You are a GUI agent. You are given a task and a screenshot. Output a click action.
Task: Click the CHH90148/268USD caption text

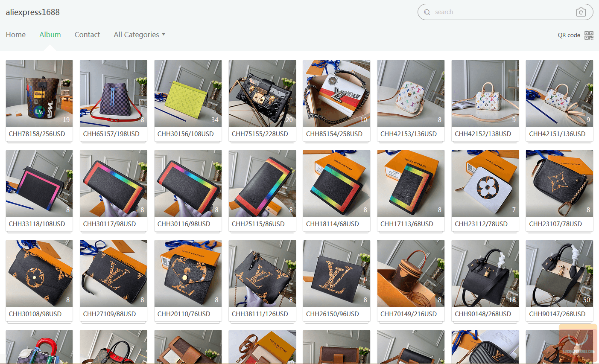tap(482, 314)
